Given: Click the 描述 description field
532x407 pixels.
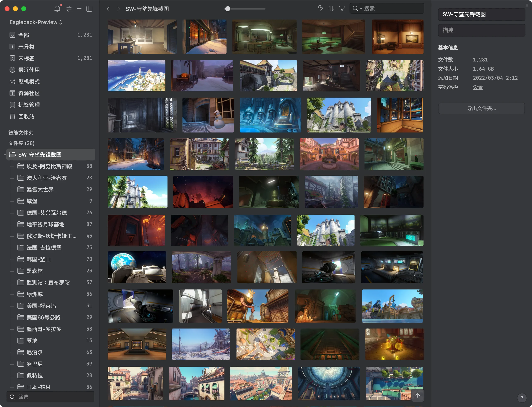Looking at the screenshot, I should click(x=481, y=30).
